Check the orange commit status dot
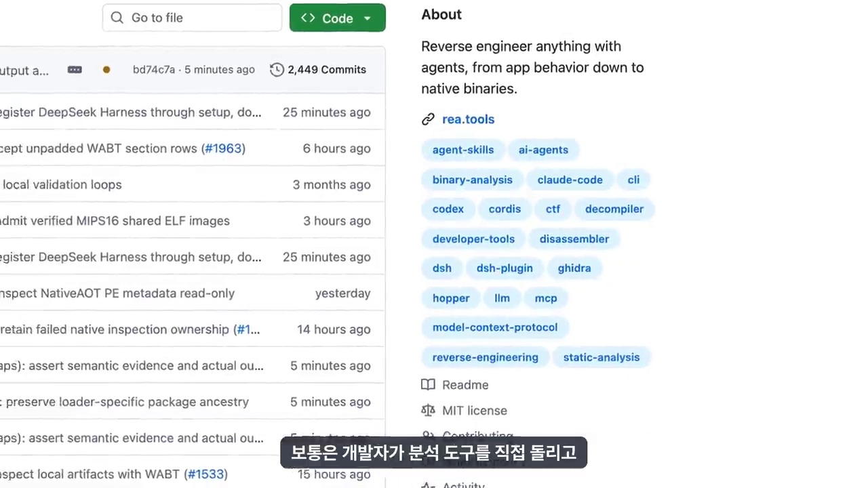 pos(106,70)
